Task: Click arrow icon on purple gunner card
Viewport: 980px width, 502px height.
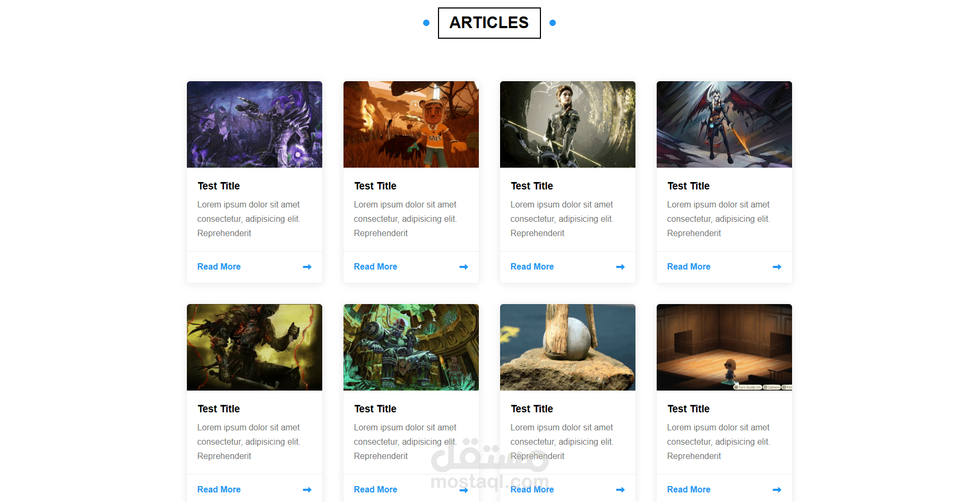Action: point(307,267)
